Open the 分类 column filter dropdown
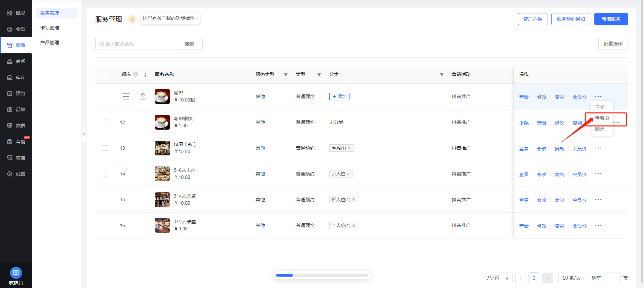The image size is (644, 288). tap(442, 75)
